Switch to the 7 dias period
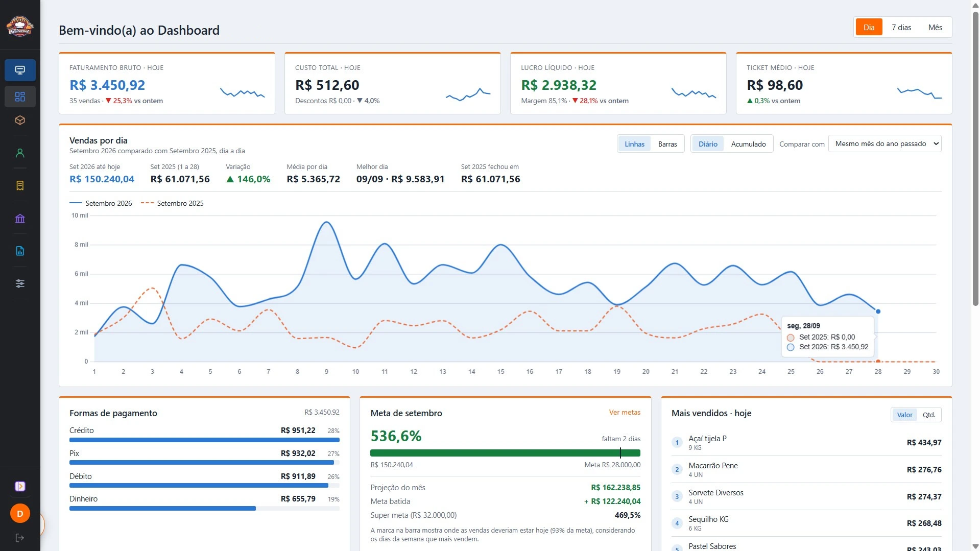Image resolution: width=980 pixels, height=551 pixels. (901, 28)
